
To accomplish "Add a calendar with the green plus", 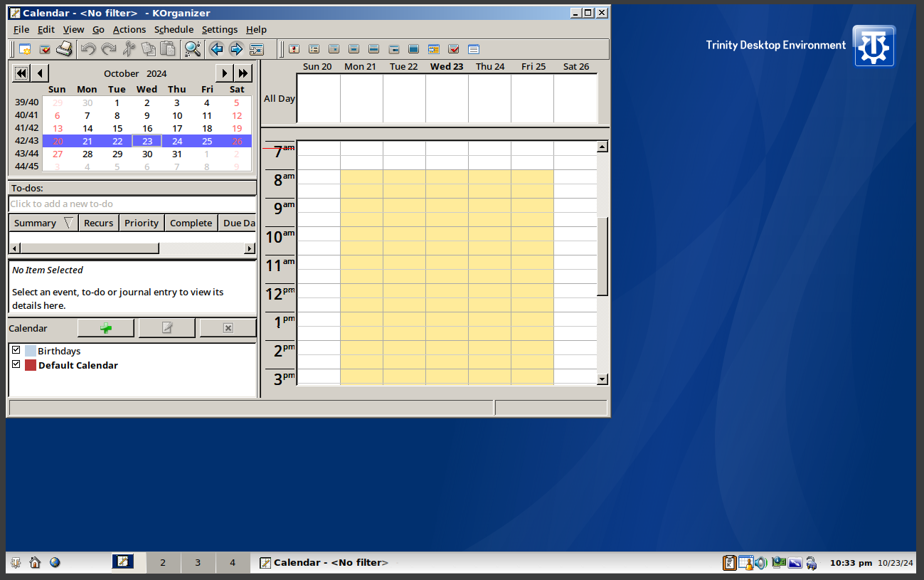I will pyautogui.click(x=106, y=328).
